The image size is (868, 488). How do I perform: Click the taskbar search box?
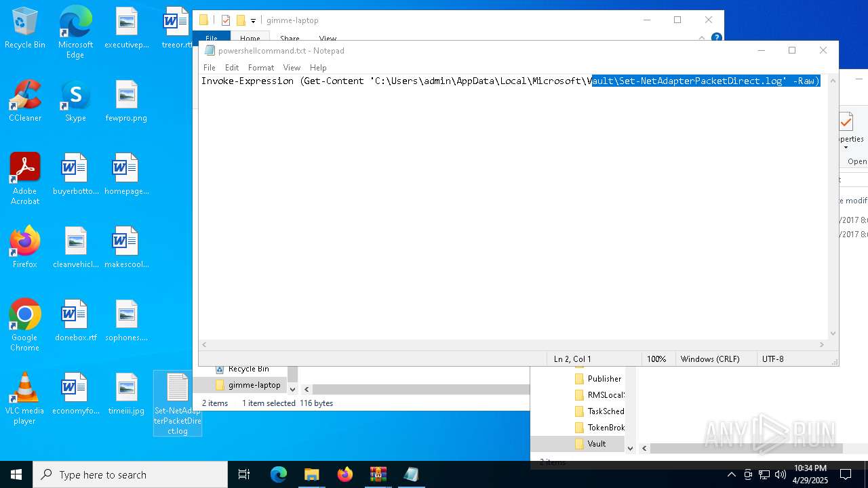(x=130, y=474)
